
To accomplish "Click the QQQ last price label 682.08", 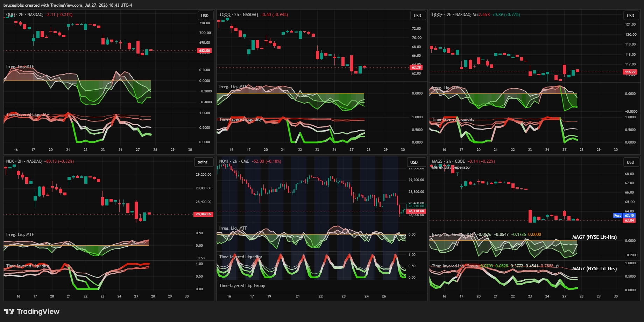I will click(205, 51).
